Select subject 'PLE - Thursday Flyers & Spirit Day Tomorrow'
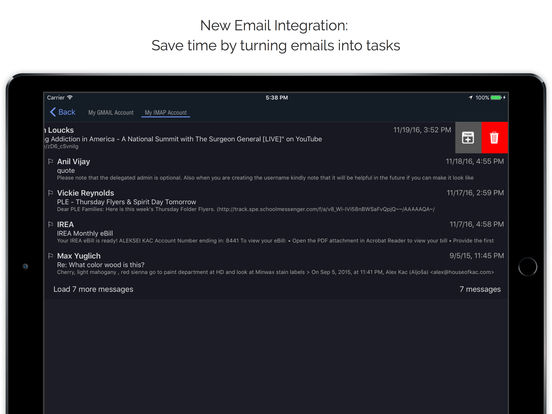 (x=126, y=202)
